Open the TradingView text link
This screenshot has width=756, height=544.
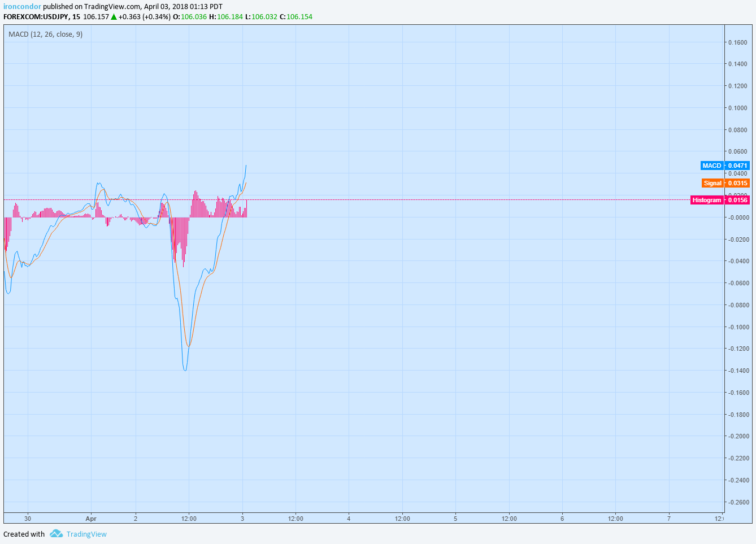pyautogui.click(x=86, y=534)
